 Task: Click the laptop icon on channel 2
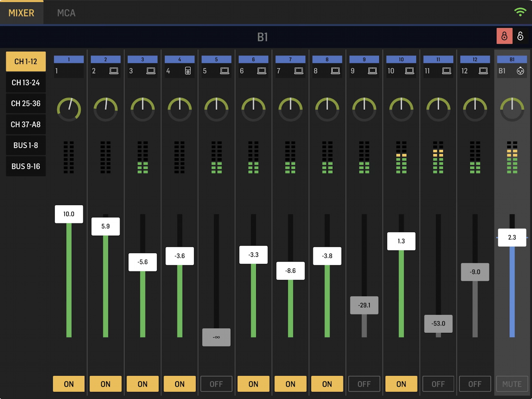(x=114, y=71)
